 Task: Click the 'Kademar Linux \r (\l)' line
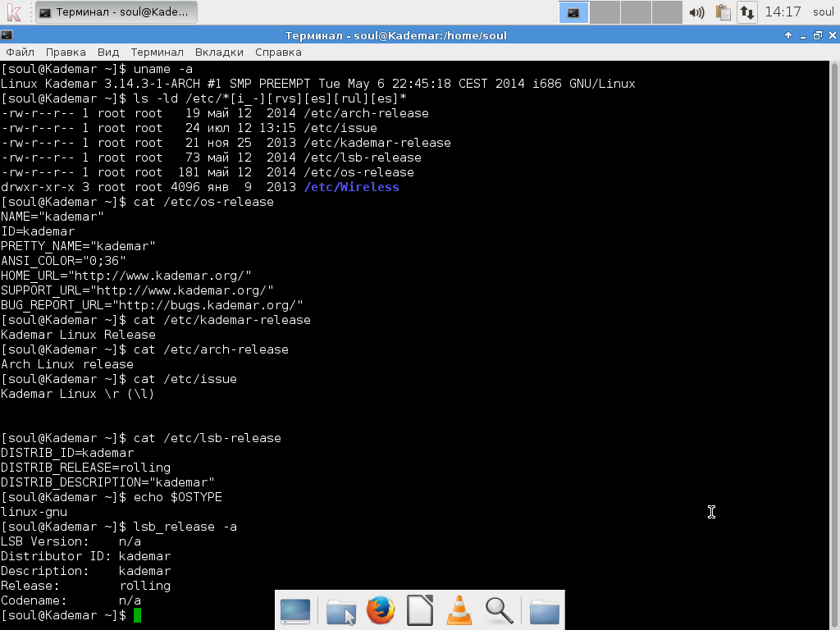(78, 393)
